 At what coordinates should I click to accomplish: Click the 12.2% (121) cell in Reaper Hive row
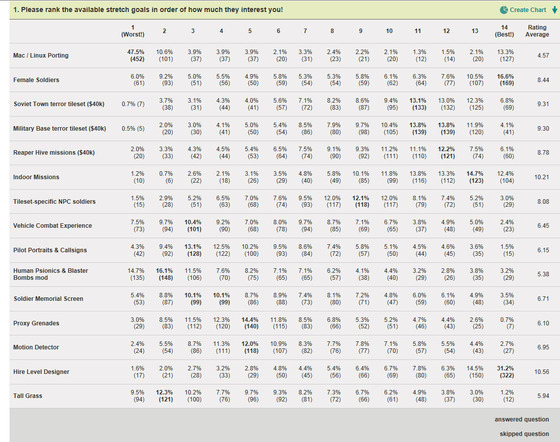[446, 152]
